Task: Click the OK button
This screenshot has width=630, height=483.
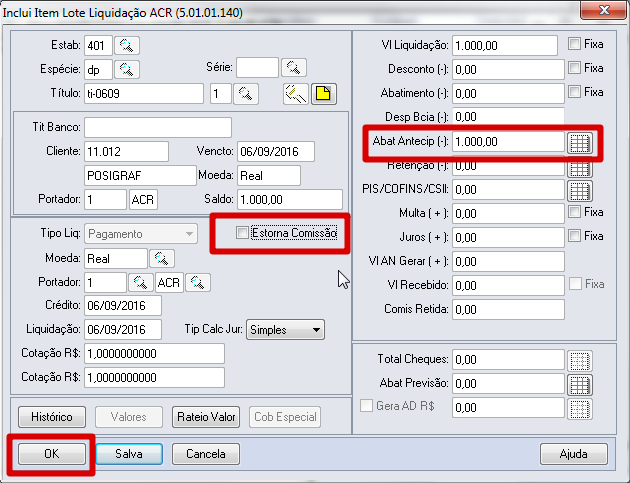Action: tap(52, 454)
